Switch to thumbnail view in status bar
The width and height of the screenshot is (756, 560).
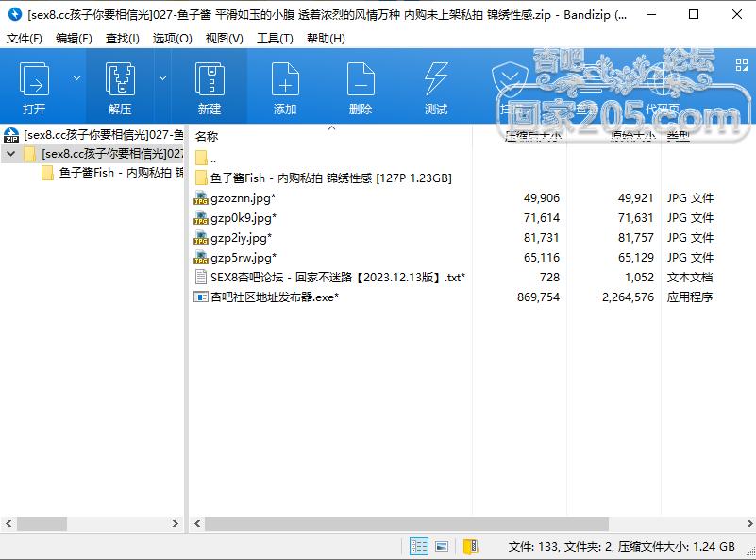(442, 546)
